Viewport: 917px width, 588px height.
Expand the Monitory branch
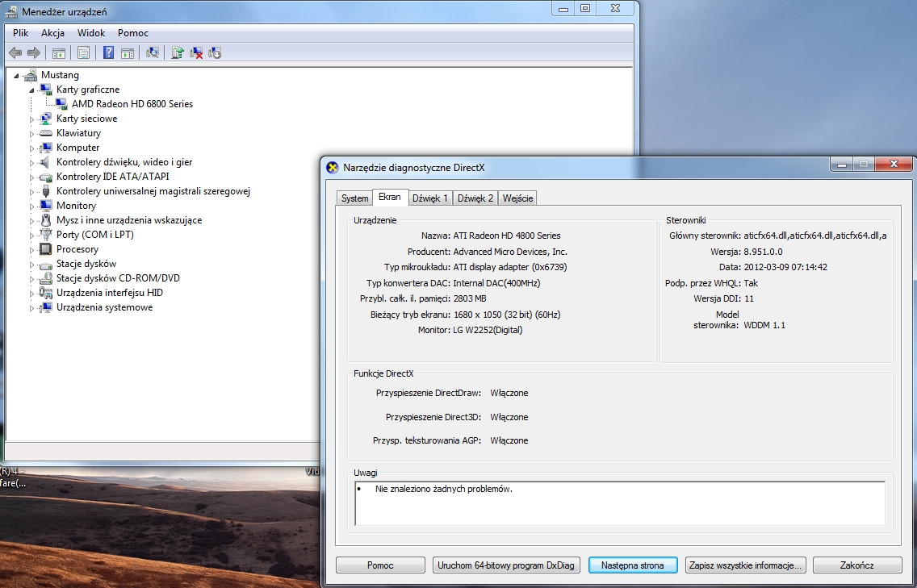click(x=31, y=206)
